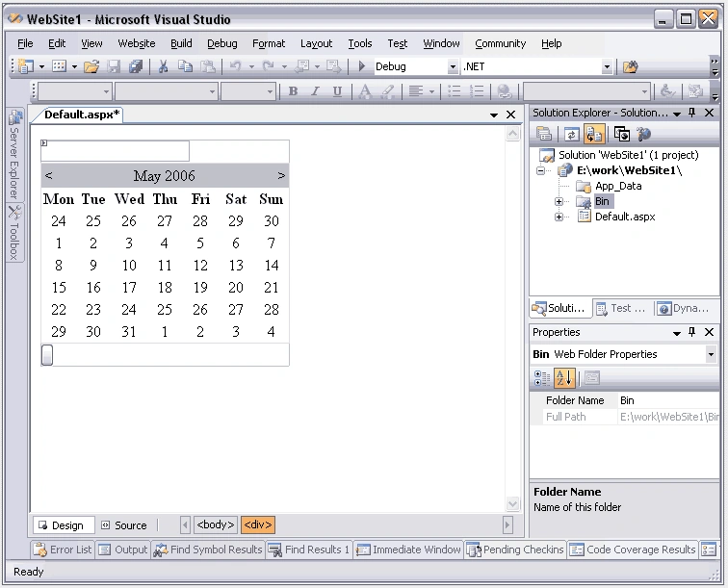This screenshot has width=728, height=588.
Task: Toggle auto-hide pin on Solution Explorer
Action: point(691,113)
